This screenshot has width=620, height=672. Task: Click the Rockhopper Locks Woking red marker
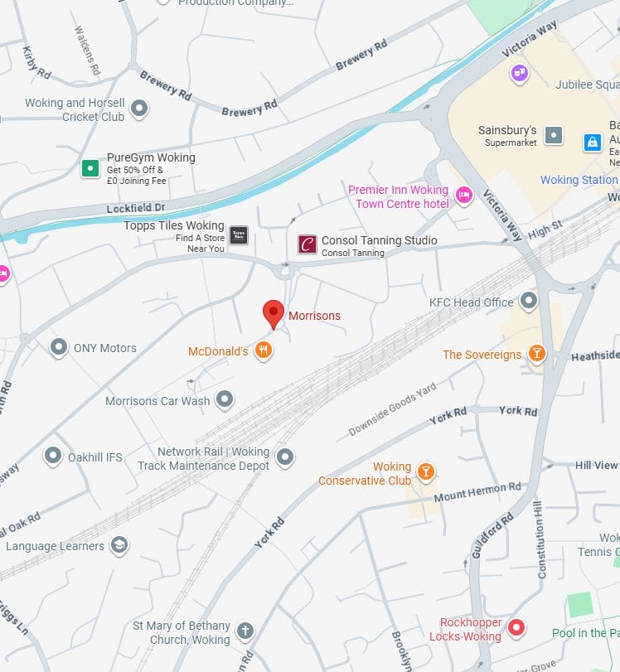coord(516,628)
